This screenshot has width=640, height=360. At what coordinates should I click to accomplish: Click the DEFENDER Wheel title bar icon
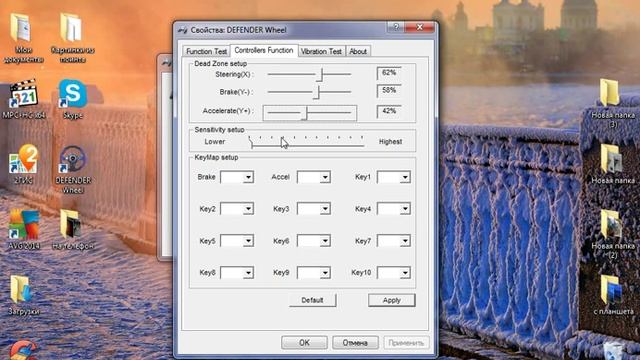pos(182,30)
